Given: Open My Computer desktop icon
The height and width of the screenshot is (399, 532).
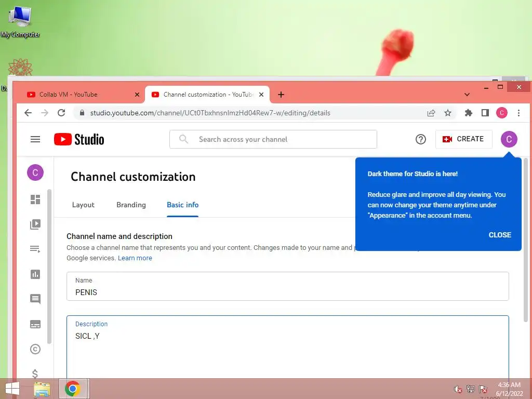Looking at the screenshot, I should click(20, 21).
